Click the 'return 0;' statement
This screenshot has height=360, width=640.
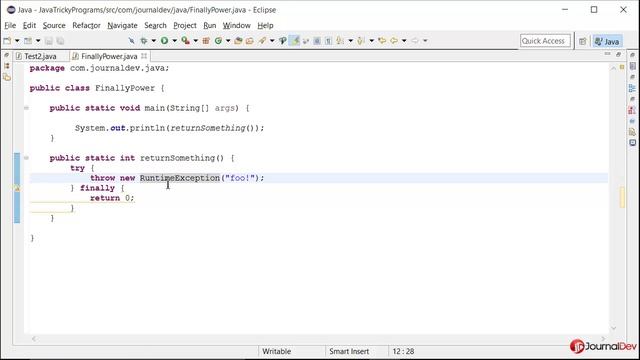(x=112, y=198)
